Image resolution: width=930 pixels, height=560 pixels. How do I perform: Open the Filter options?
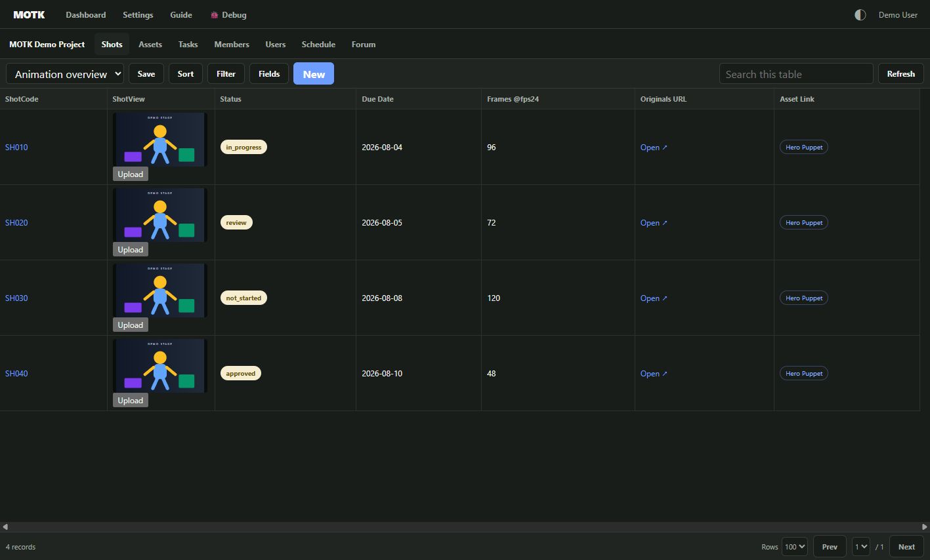pyautogui.click(x=226, y=74)
